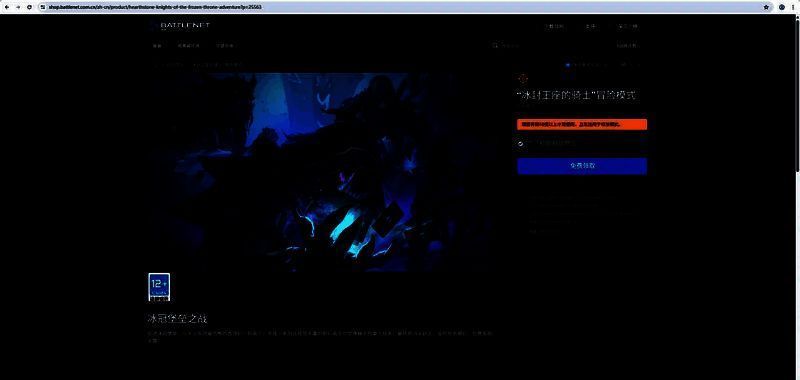Click the browser Forward arrow
Screen dimensions: 800x380
point(18,7)
